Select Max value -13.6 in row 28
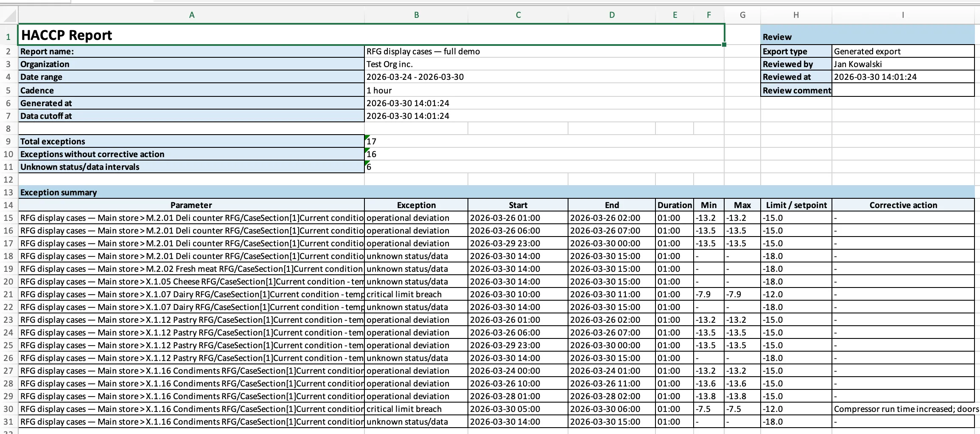980x434 pixels. (x=742, y=383)
